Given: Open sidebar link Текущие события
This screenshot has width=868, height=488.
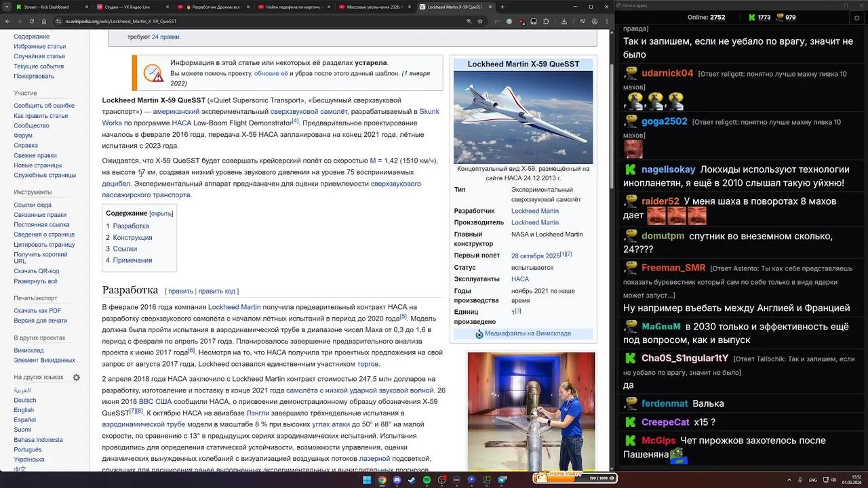Looking at the screenshot, I should point(39,66).
